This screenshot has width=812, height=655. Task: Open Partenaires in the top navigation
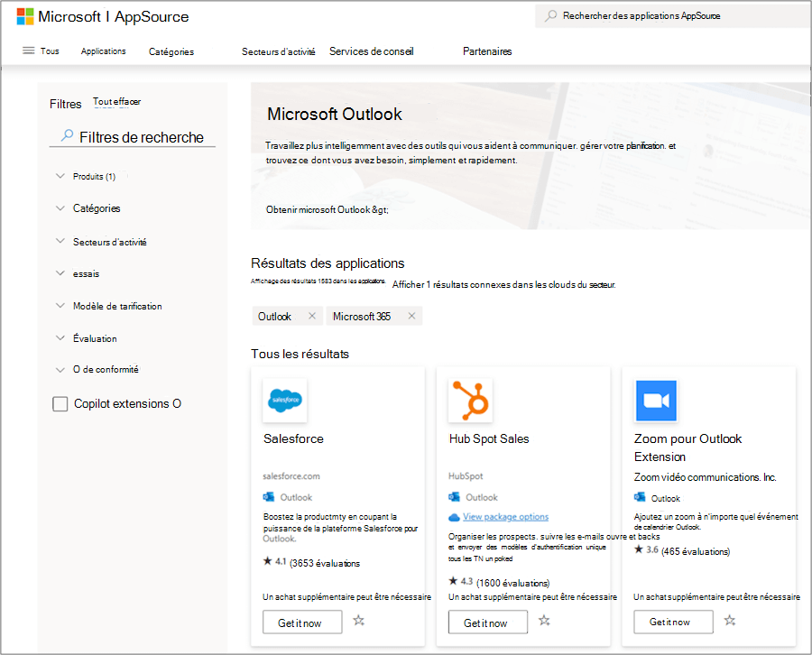tap(487, 51)
